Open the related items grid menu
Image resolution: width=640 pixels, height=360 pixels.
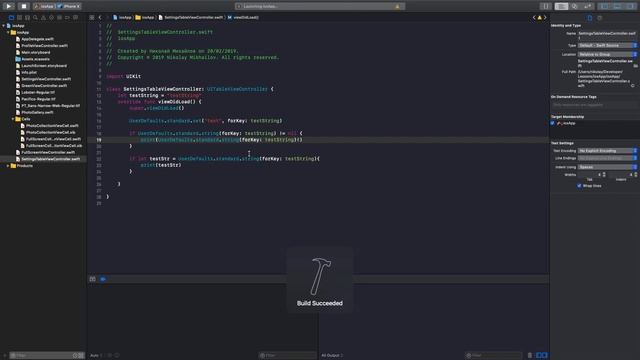point(92,18)
